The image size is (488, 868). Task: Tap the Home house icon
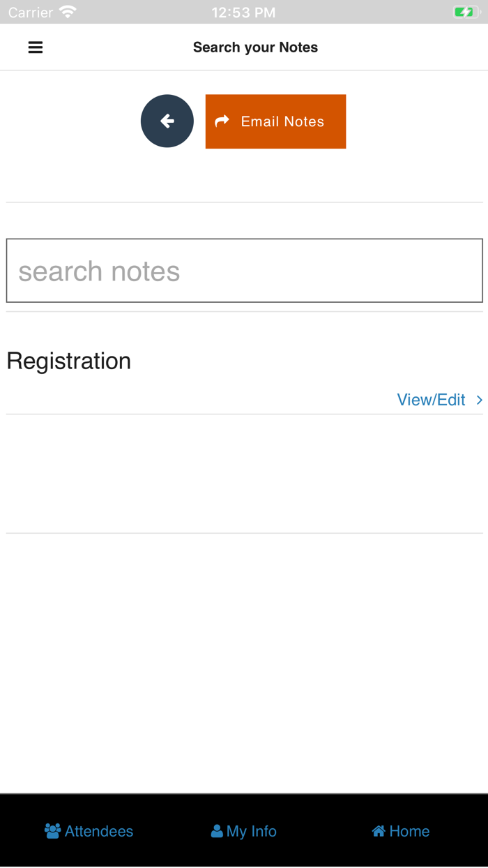[x=379, y=831]
